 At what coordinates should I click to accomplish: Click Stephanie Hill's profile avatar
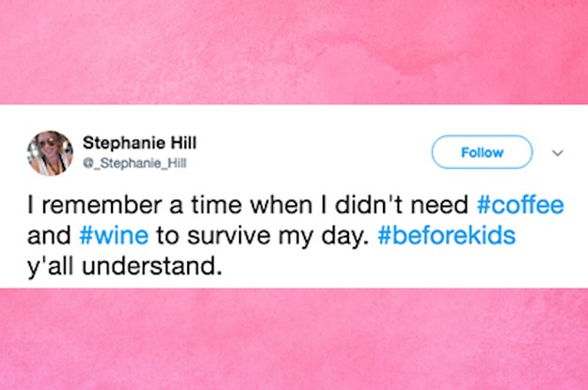50,152
